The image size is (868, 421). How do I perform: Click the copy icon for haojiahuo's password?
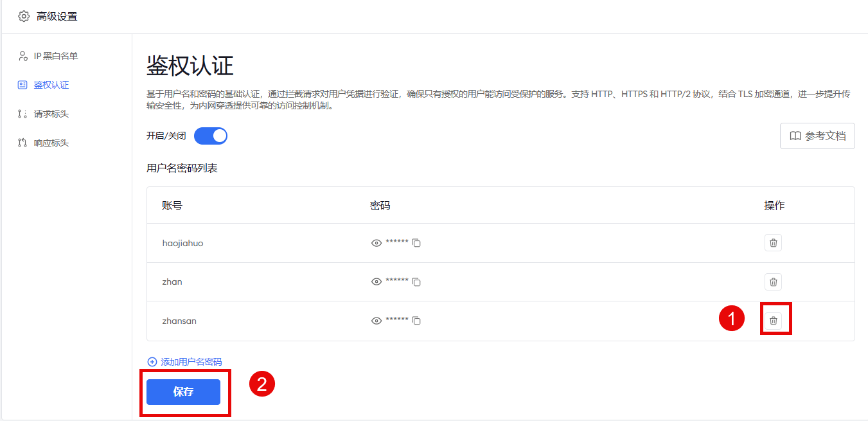pos(416,243)
